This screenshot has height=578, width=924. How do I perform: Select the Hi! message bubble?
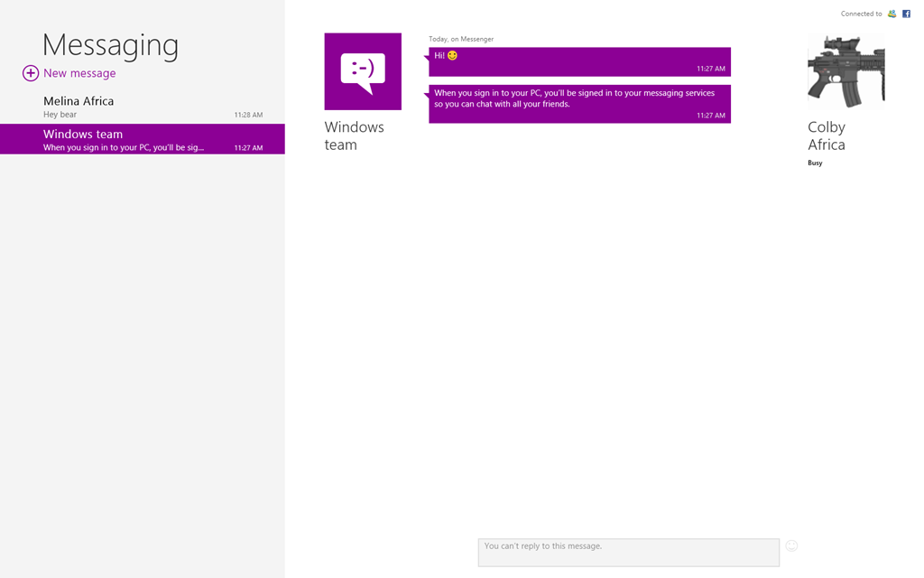(x=580, y=62)
